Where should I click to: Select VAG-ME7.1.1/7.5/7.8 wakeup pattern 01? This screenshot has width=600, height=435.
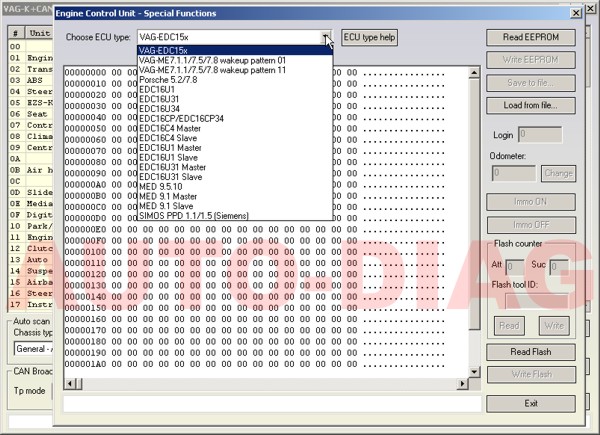(235, 60)
